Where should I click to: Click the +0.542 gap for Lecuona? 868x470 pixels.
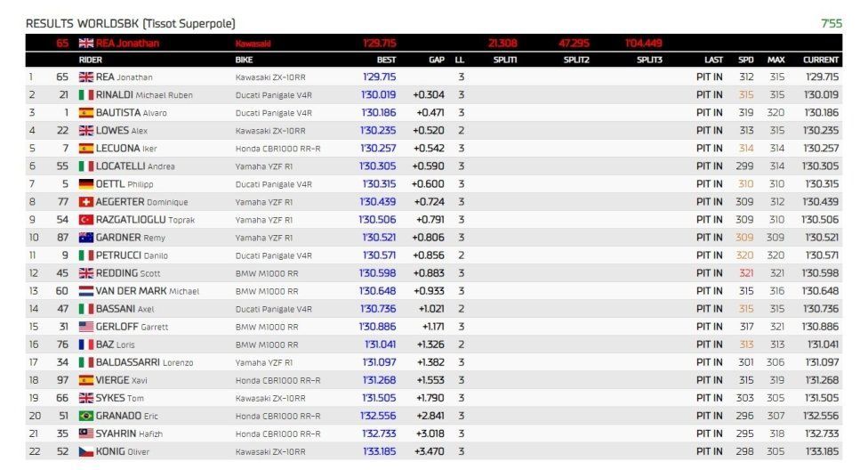coord(429,149)
